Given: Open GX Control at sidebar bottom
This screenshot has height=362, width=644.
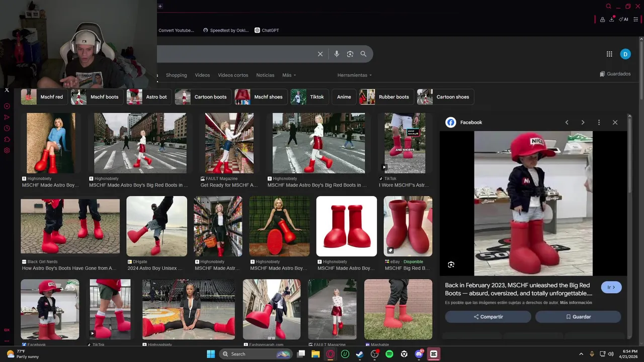Looking at the screenshot, I should tap(7, 330).
